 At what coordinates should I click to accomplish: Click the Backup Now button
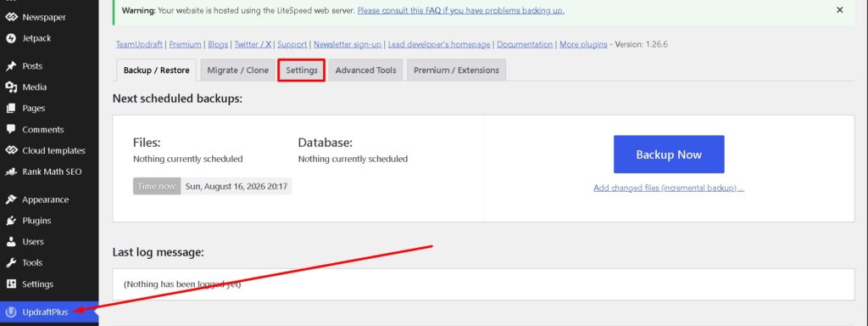669,155
